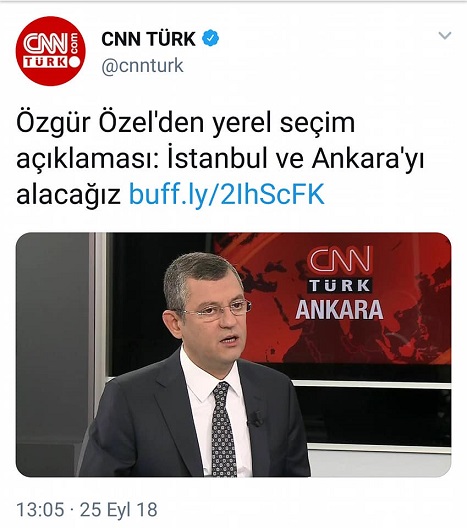
Task: Click the tweet text starting with Özgür Özel'den
Action: [x=220, y=158]
